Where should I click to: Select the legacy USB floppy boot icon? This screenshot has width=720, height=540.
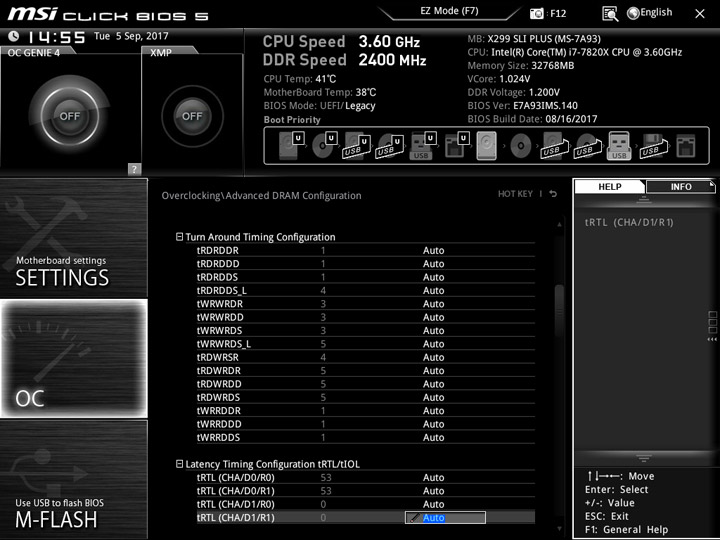653,146
